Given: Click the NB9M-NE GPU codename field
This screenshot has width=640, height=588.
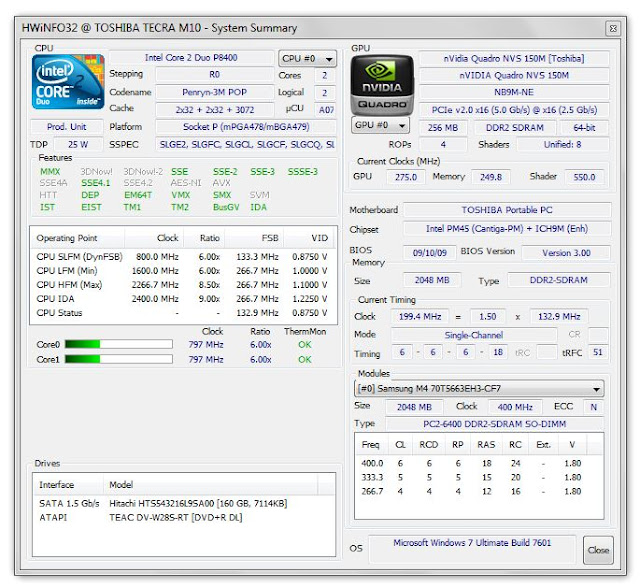Looking at the screenshot, I should click(514, 92).
